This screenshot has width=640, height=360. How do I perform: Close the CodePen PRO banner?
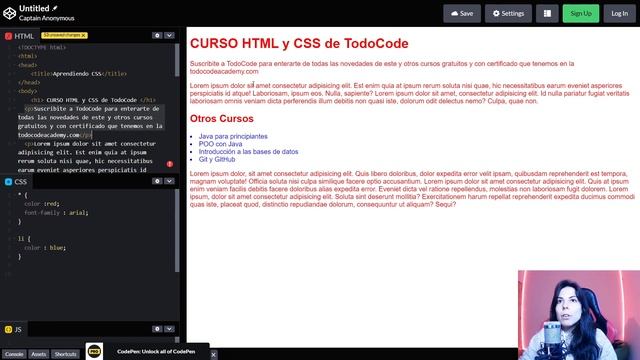[x=213, y=355]
